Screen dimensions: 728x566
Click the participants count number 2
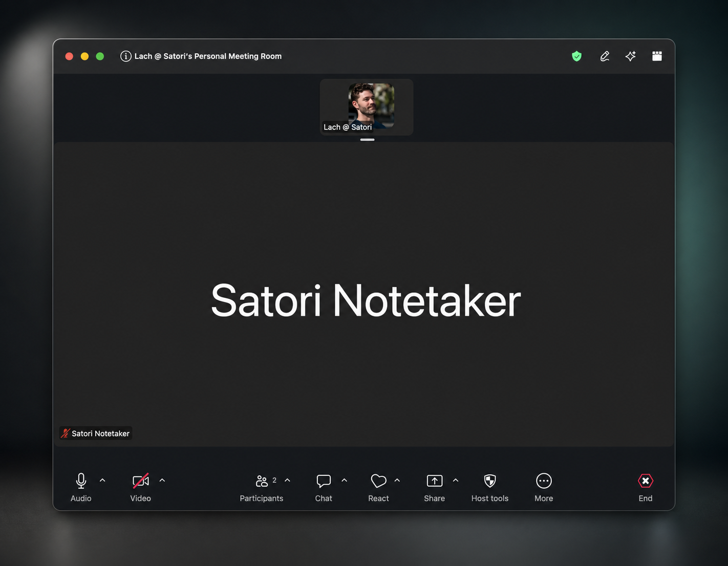tap(274, 480)
